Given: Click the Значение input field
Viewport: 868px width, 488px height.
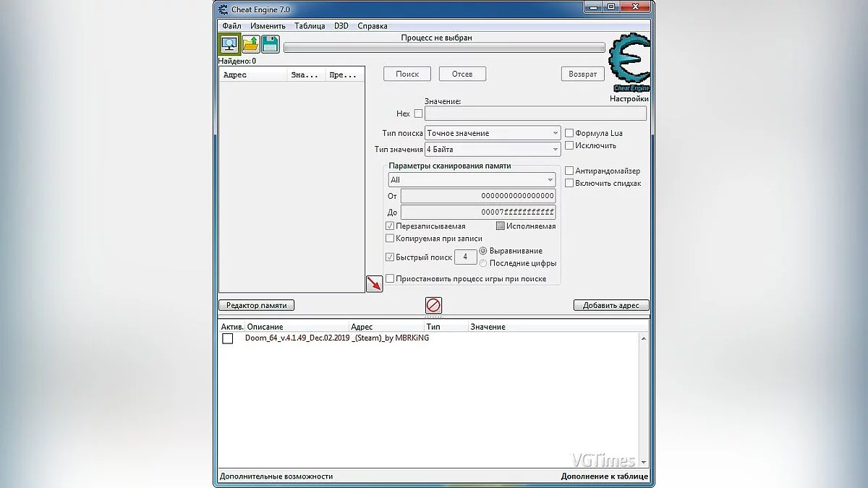Looking at the screenshot, I should 535,114.
